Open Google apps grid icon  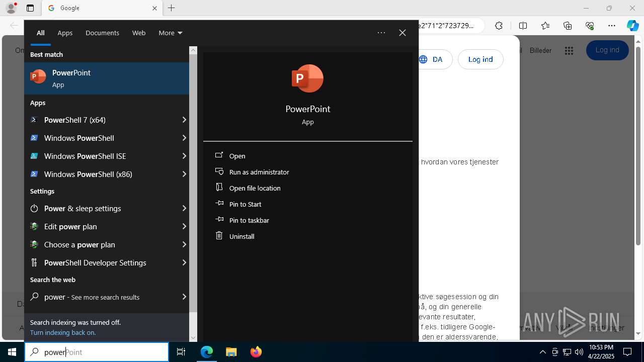(569, 50)
